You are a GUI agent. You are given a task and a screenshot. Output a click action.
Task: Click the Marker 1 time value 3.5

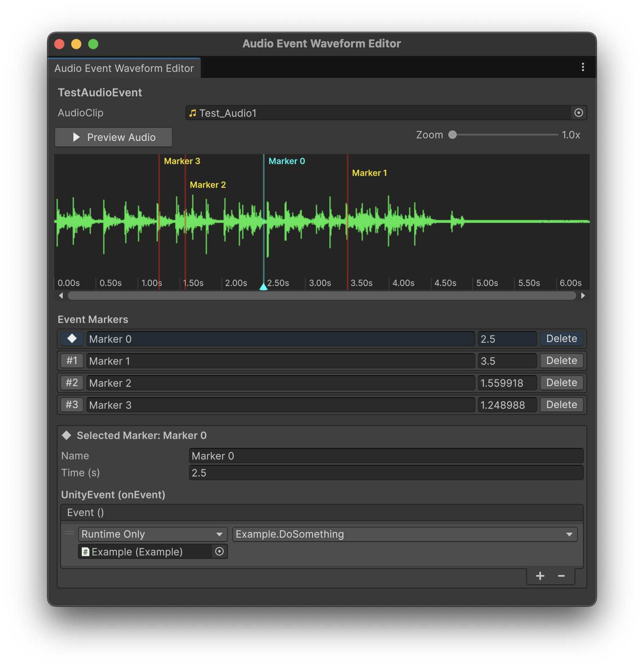point(507,361)
